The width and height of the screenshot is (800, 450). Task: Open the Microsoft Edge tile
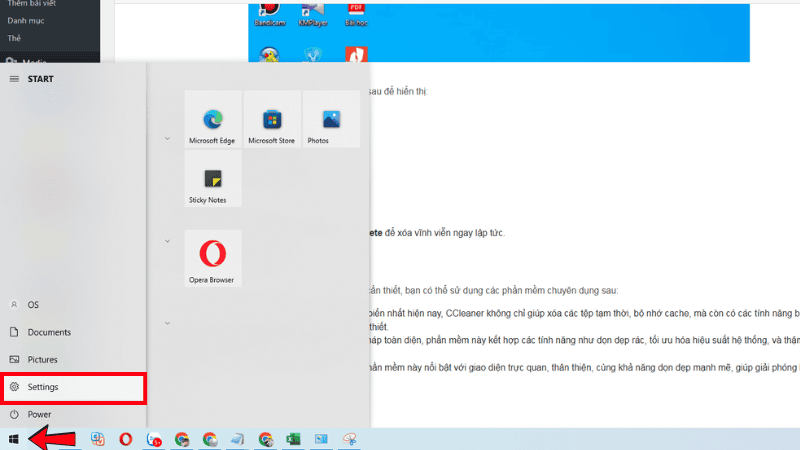point(212,120)
